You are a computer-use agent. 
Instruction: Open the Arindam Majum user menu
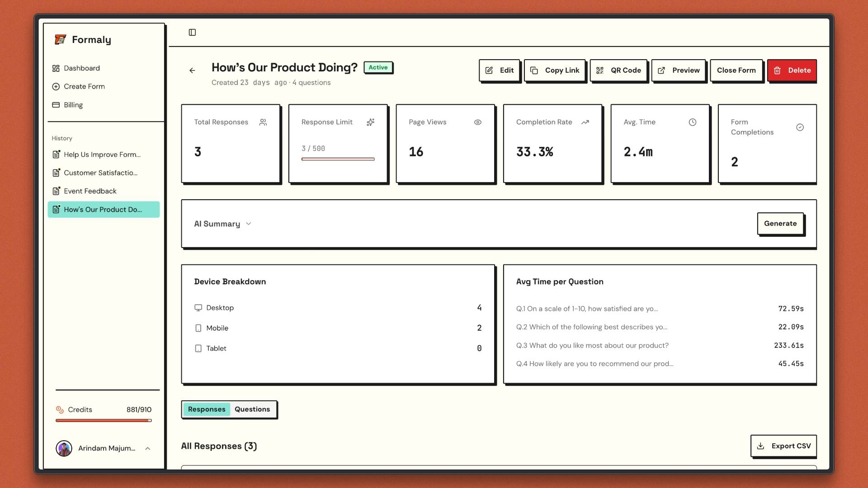coord(104,448)
